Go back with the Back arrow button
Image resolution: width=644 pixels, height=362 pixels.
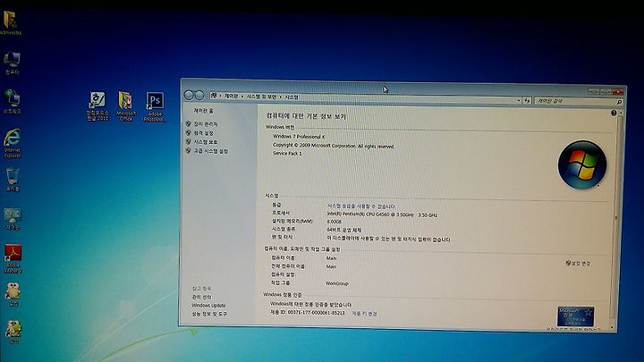[189, 96]
